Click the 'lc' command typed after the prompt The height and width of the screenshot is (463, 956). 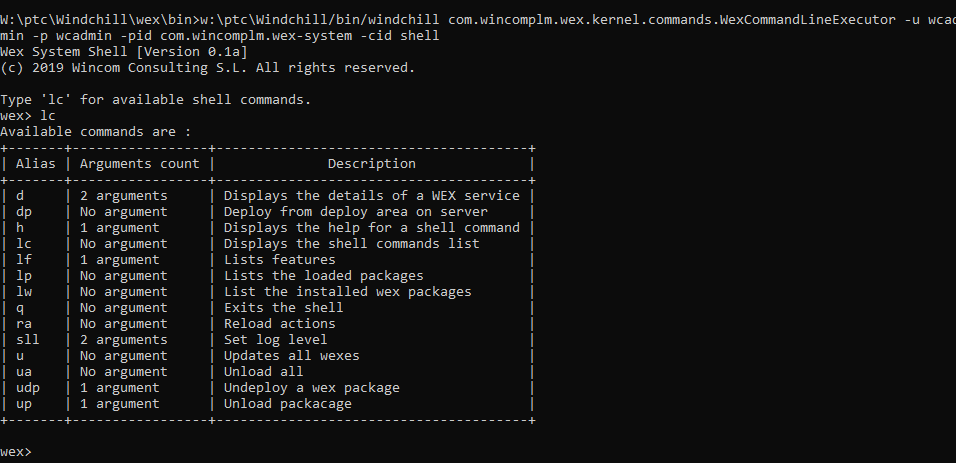[x=48, y=116]
